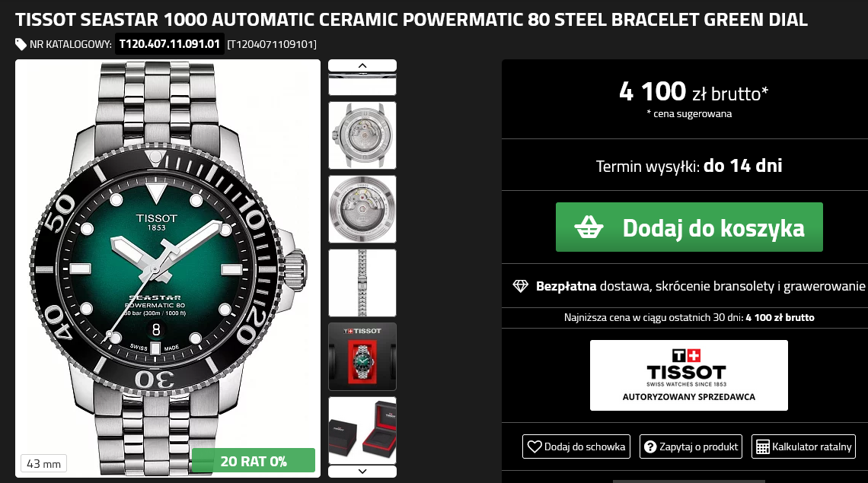868x483 pixels.
Task: Click the Tissot Autoryzowany Sprzedawca logo banner
Action: tap(688, 375)
